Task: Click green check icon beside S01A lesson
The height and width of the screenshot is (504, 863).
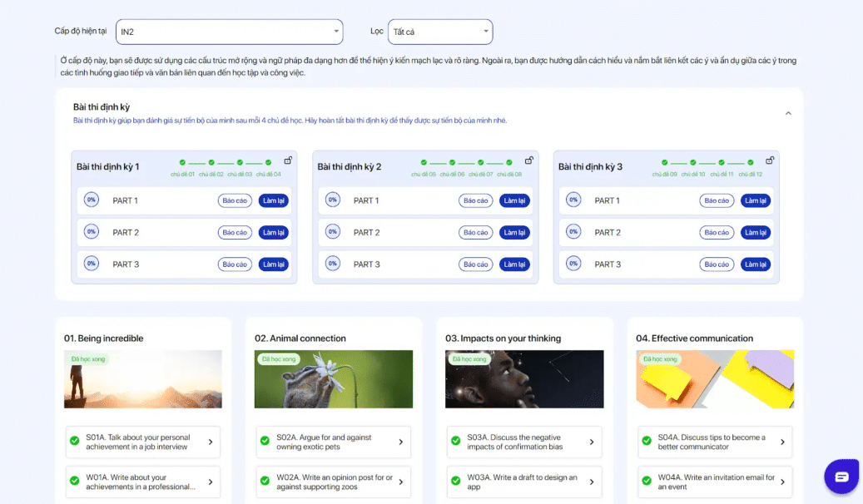Action: 74,442
